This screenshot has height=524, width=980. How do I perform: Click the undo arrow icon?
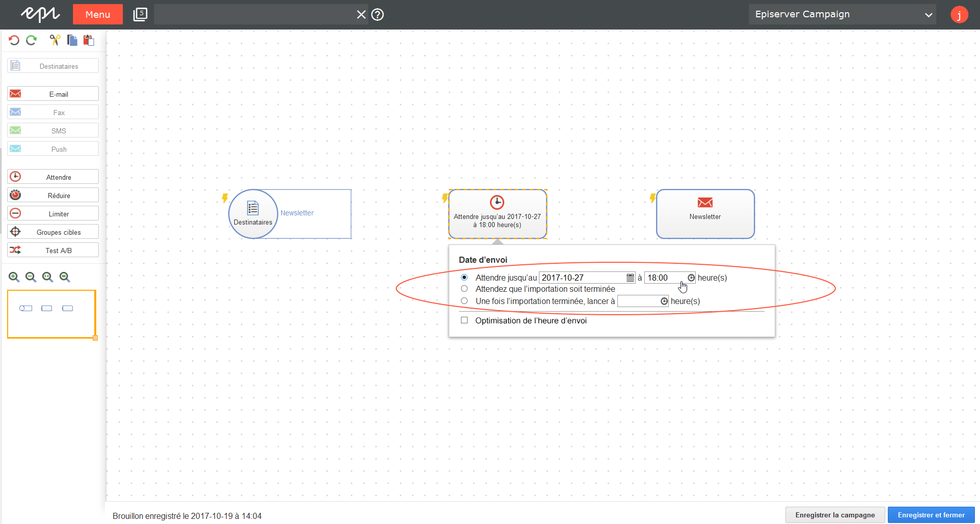(x=14, y=40)
